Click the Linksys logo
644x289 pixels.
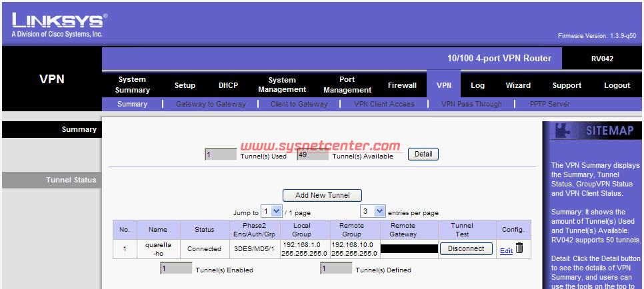(59, 25)
